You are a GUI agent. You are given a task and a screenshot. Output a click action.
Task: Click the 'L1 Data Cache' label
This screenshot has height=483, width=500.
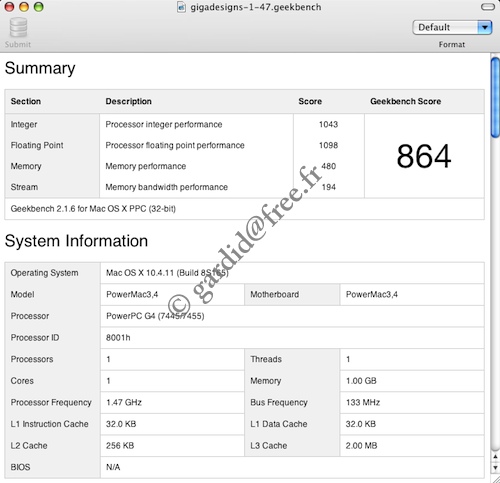[x=279, y=424]
